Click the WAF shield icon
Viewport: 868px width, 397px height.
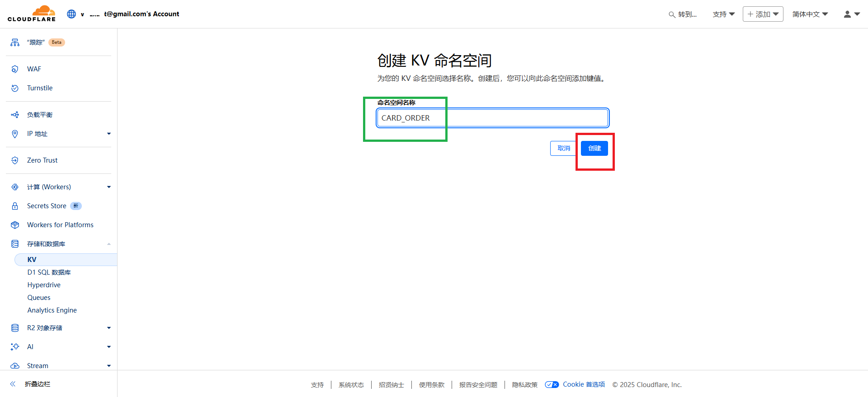tap(15, 69)
